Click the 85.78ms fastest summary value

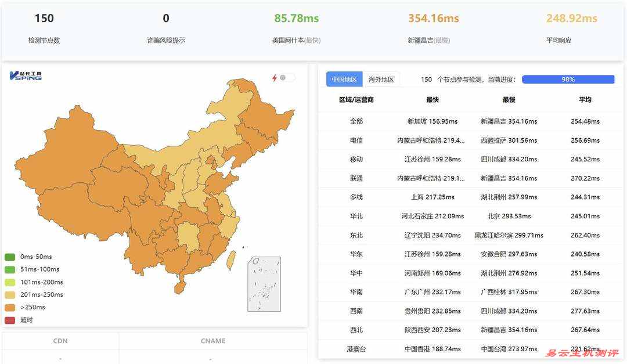tap(296, 19)
